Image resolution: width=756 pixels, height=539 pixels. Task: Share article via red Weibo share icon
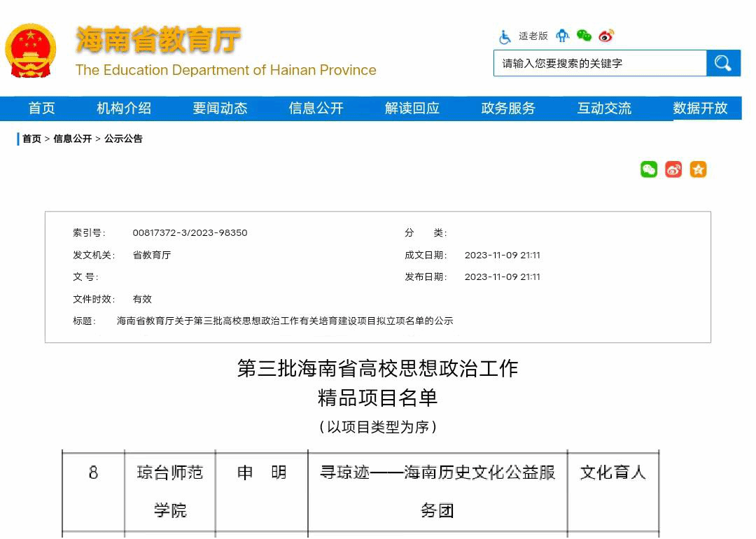[673, 169]
